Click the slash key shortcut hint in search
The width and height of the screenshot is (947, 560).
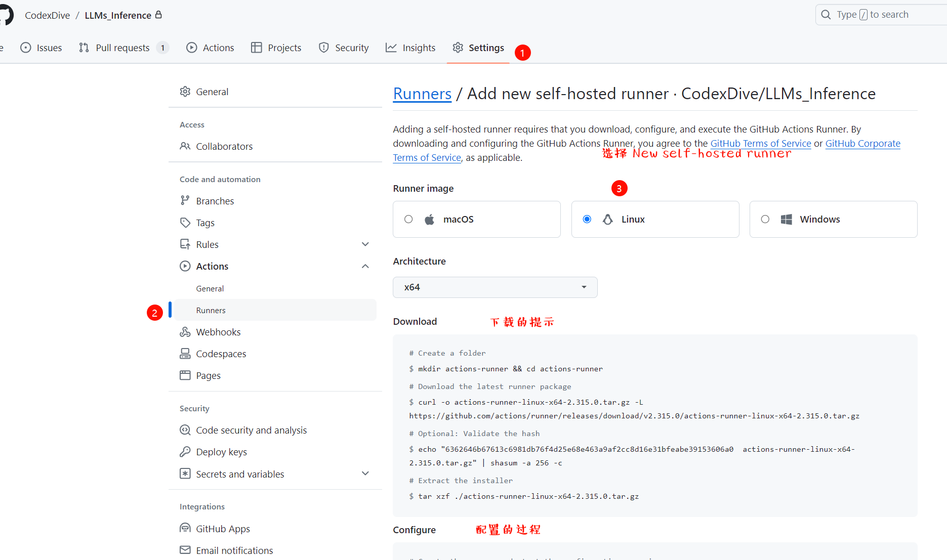863,15
